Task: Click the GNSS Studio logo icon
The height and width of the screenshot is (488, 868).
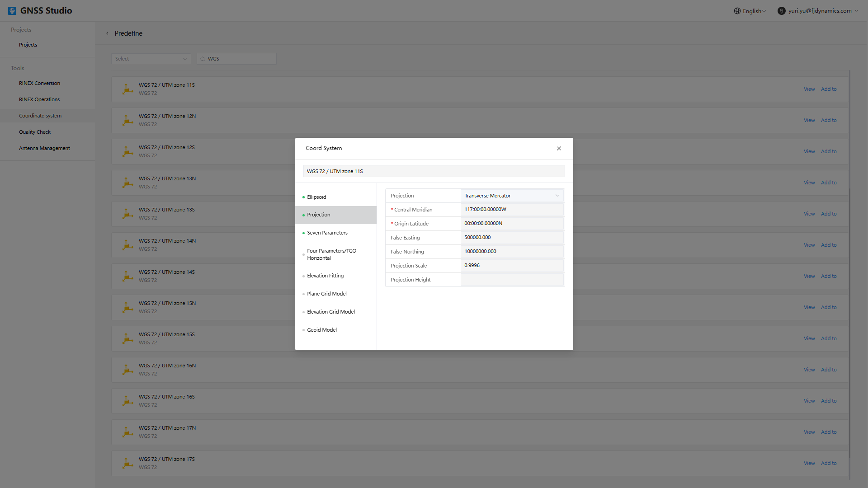Action: click(x=12, y=10)
